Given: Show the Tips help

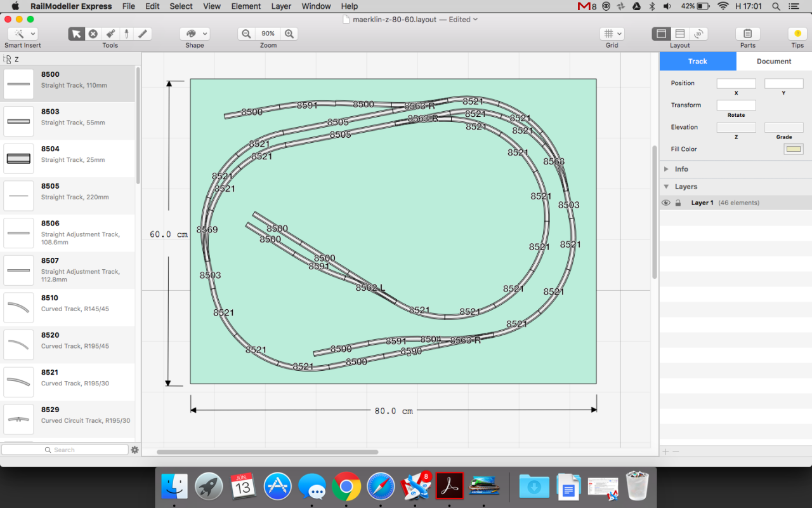Looking at the screenshot, I should 797,34.
